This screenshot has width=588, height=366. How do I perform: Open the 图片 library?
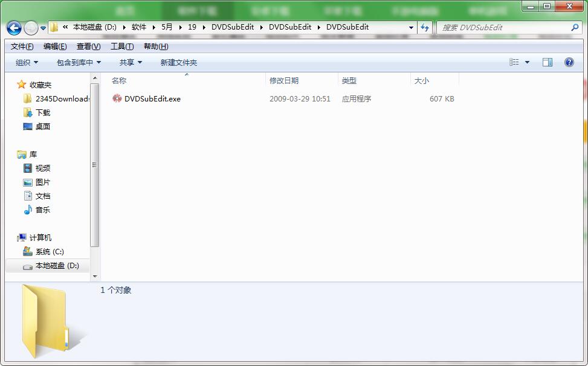(x=37, y=182)
